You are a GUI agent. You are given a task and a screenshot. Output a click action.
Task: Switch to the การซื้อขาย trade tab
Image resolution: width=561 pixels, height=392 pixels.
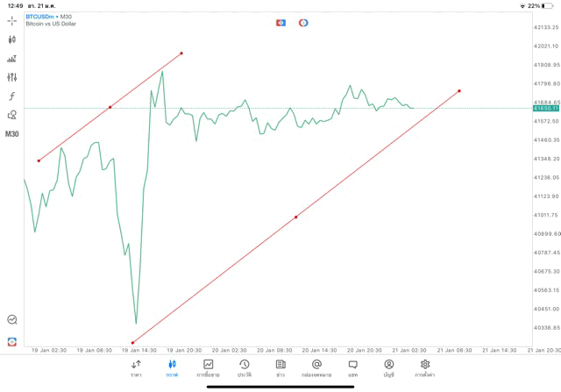point(209,367)
